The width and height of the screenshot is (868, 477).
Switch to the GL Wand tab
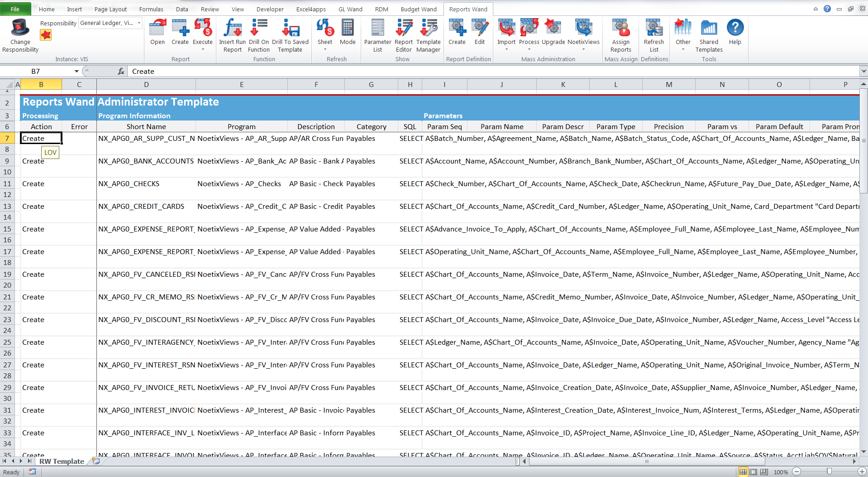pos(350,9)
